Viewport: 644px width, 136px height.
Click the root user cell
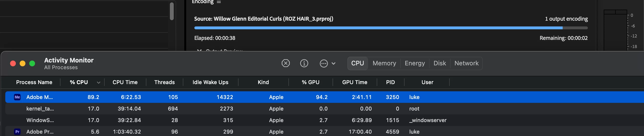coord(414,108)
